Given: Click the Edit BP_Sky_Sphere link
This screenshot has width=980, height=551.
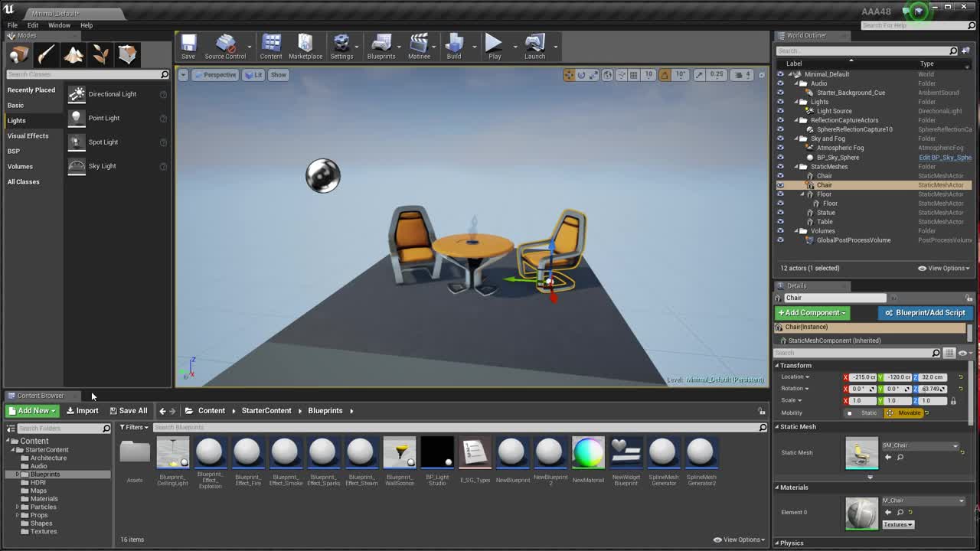Looking at the screenshot, I should tap(945, 158).
